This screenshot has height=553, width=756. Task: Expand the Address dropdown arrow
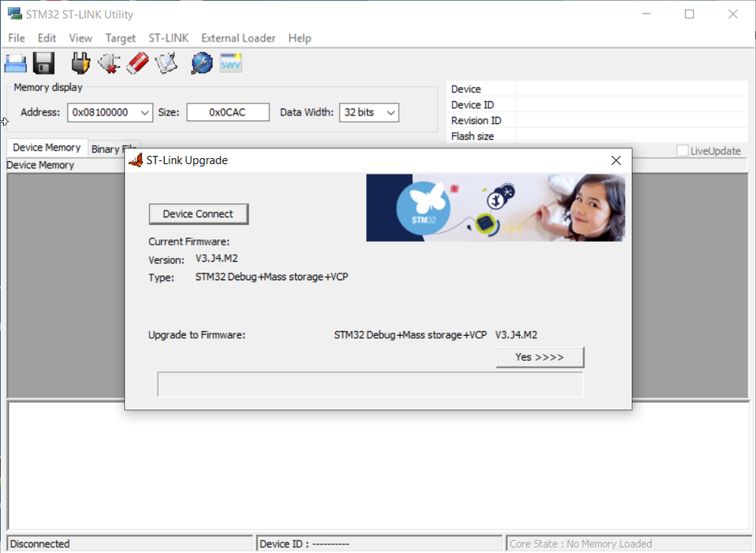[x=145, y=113]
